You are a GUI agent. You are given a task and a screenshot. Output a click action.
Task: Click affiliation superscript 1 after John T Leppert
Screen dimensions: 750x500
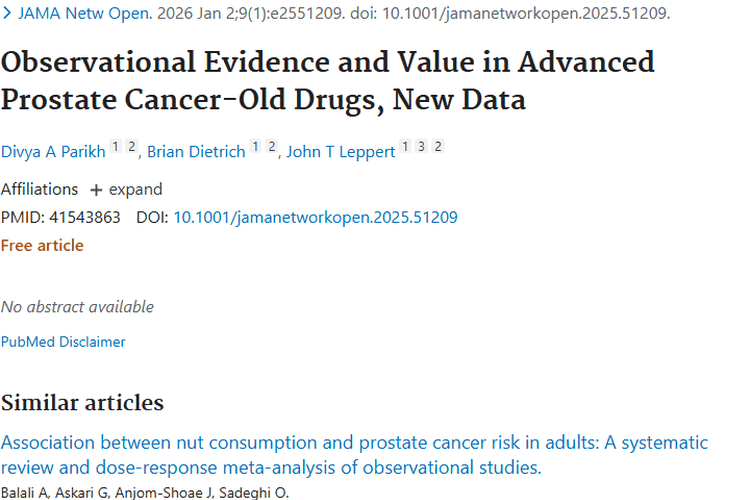[x=405, y=148]
